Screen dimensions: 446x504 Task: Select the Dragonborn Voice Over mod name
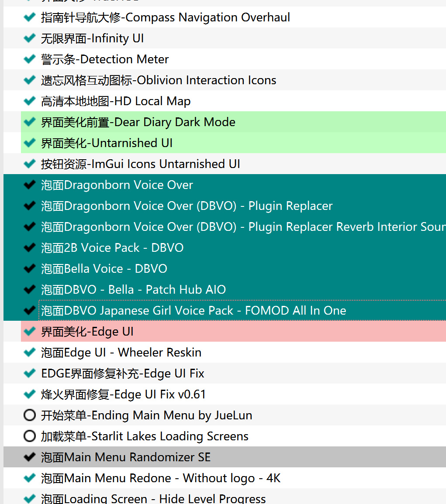117,185
